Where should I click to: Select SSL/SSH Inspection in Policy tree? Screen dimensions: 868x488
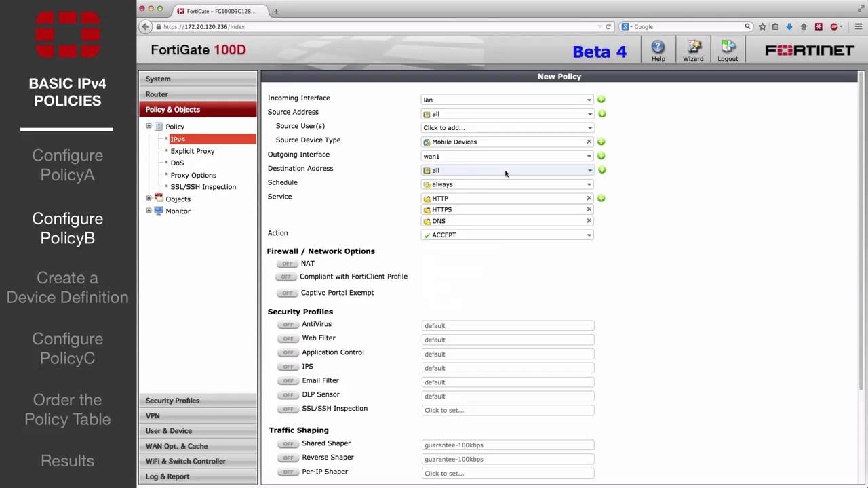click(x=203, y=187)
